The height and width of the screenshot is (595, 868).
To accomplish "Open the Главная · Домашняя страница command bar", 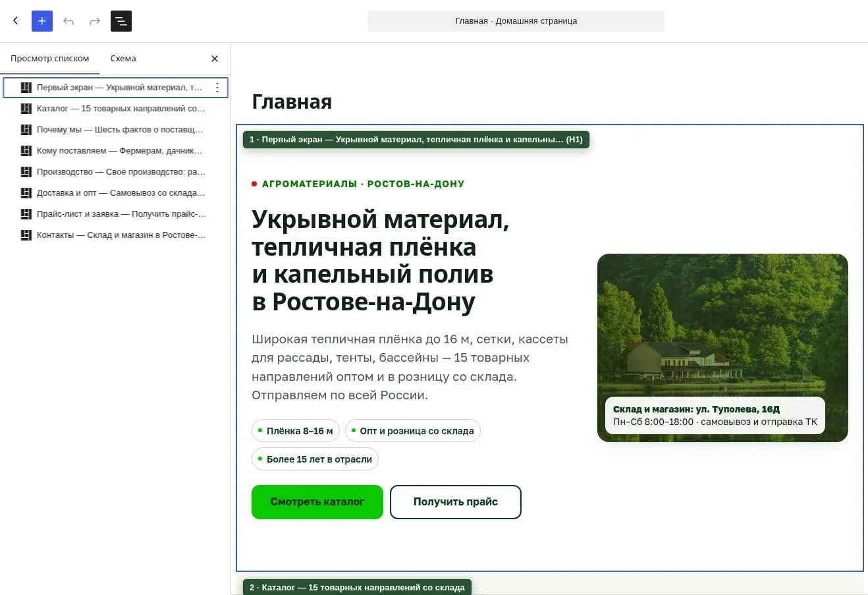I will click(516, 21).
